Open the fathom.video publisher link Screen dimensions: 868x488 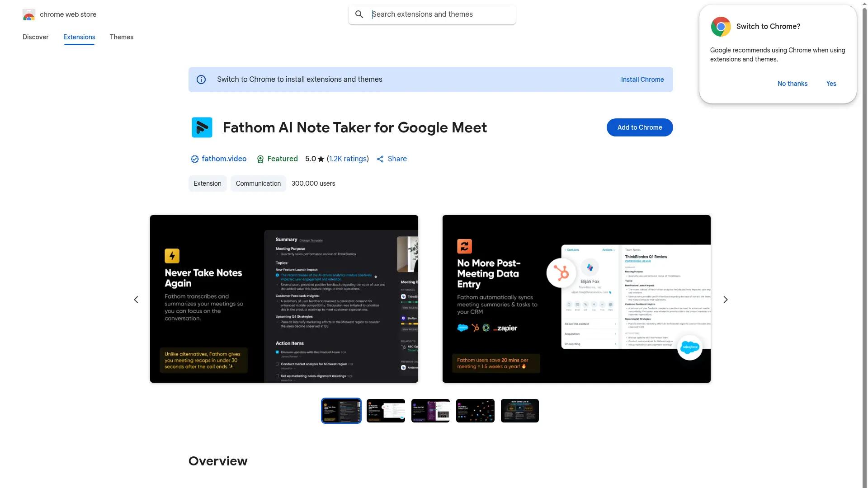(224, 159)
